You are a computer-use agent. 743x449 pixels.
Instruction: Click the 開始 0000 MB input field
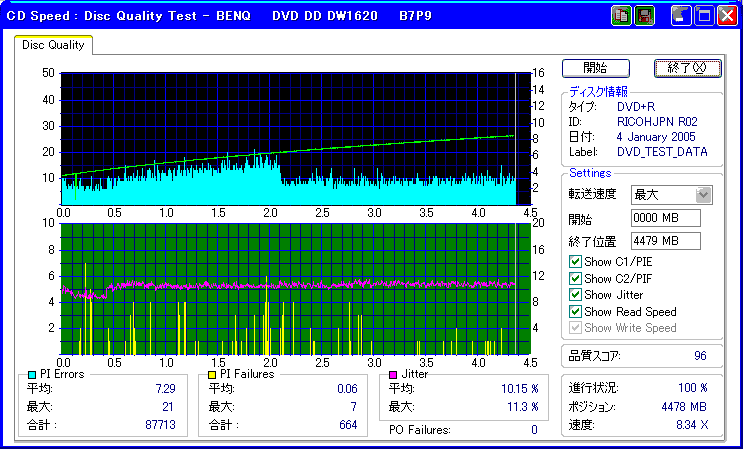pyautogui.click(x=666, y=218)
